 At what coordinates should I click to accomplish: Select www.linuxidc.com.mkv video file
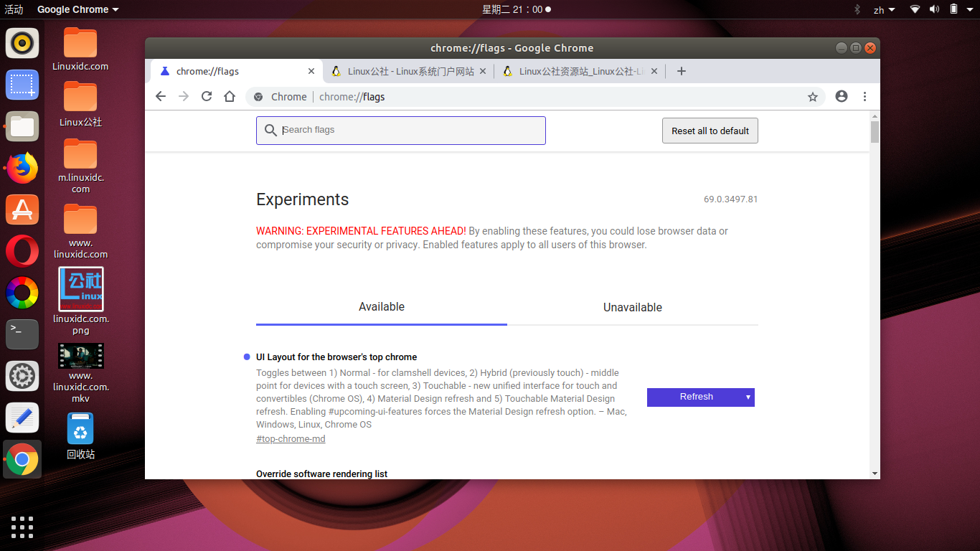[81, 373]
